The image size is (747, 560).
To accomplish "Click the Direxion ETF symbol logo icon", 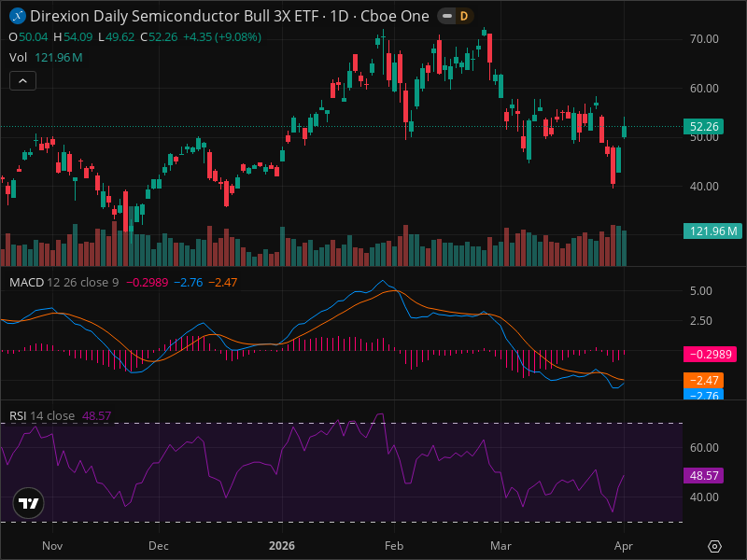I will coord(18,16).
